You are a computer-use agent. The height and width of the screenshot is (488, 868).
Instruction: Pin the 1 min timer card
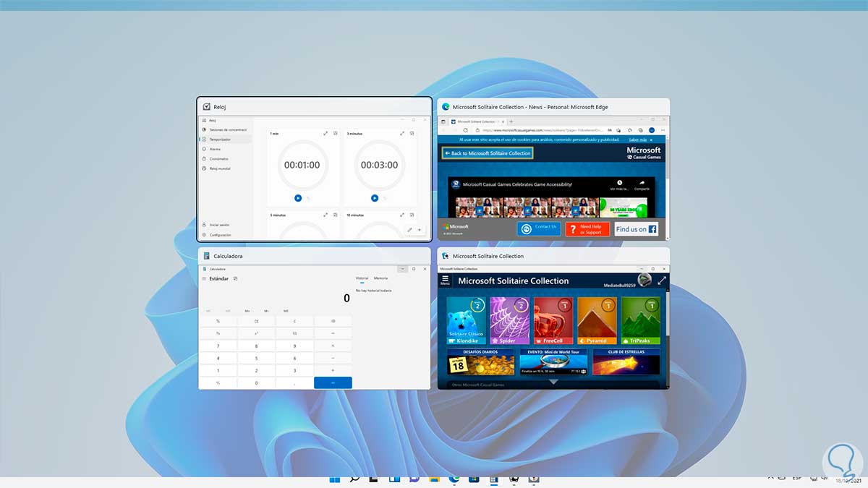[335, 134]
